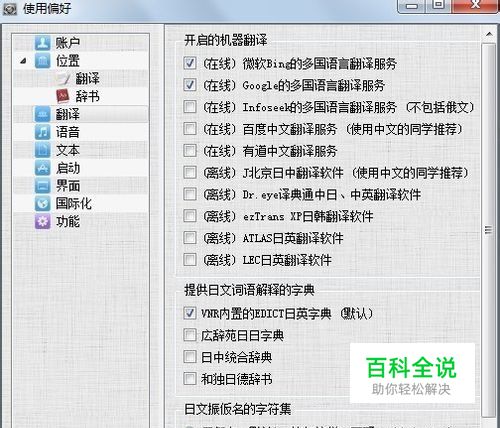Open the 文本 settings category

click(x=68, y=150)
